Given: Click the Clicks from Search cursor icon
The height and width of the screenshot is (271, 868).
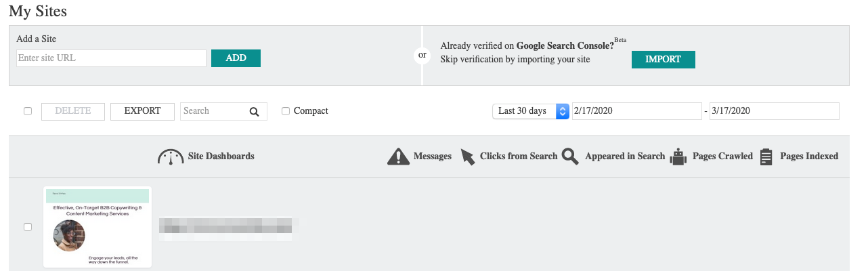Looking at the screenshot, I should 468,157.
